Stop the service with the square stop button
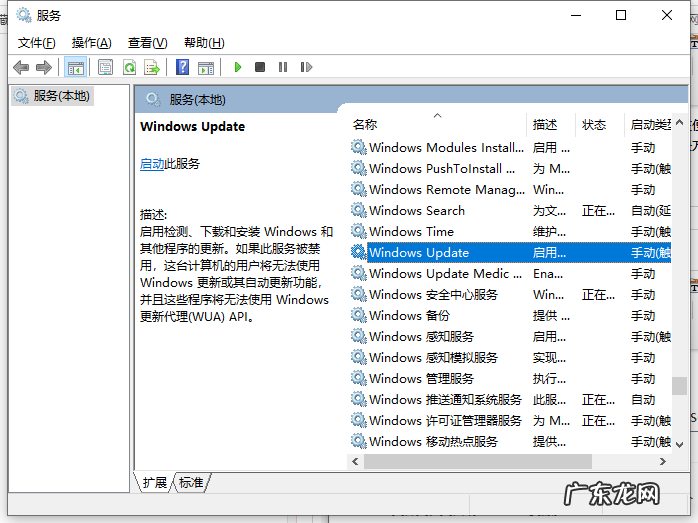 260,67
